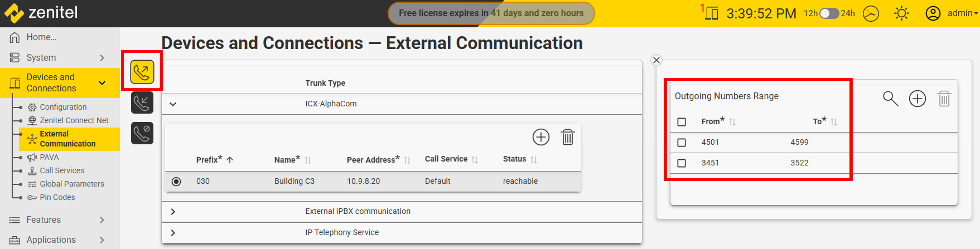Add a new outgoing numbers range
This screenshot has width=980, height=249.
(x=917, y=99)
